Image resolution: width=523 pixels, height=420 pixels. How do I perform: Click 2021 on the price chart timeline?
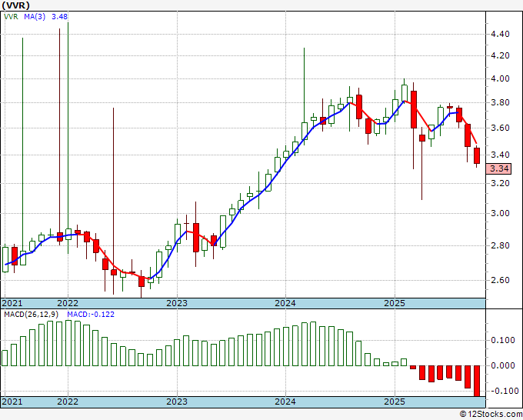click(x=12, y=303)
